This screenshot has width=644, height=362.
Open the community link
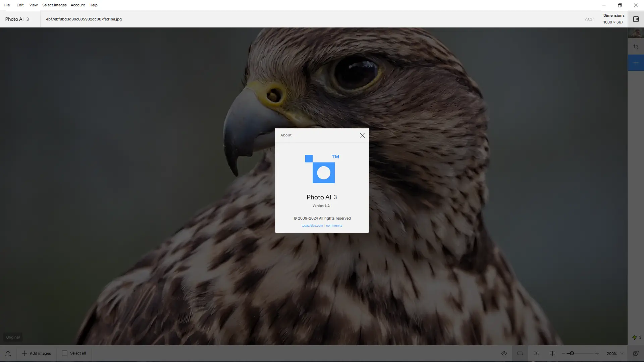point(334,226)
